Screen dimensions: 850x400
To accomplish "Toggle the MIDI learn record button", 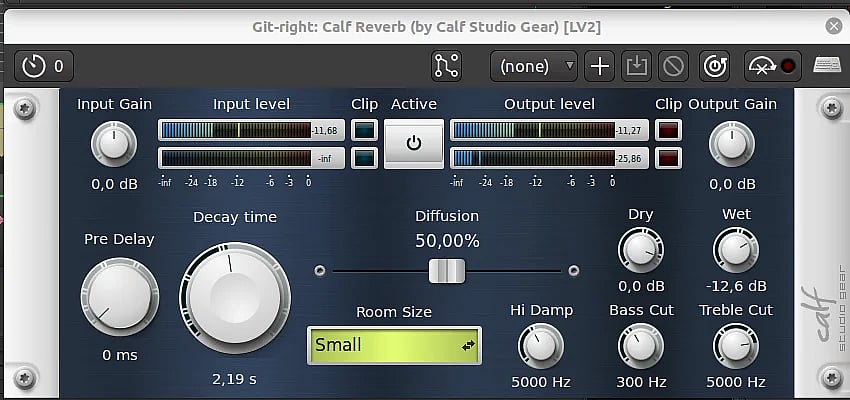I will (x=772, y=66).
